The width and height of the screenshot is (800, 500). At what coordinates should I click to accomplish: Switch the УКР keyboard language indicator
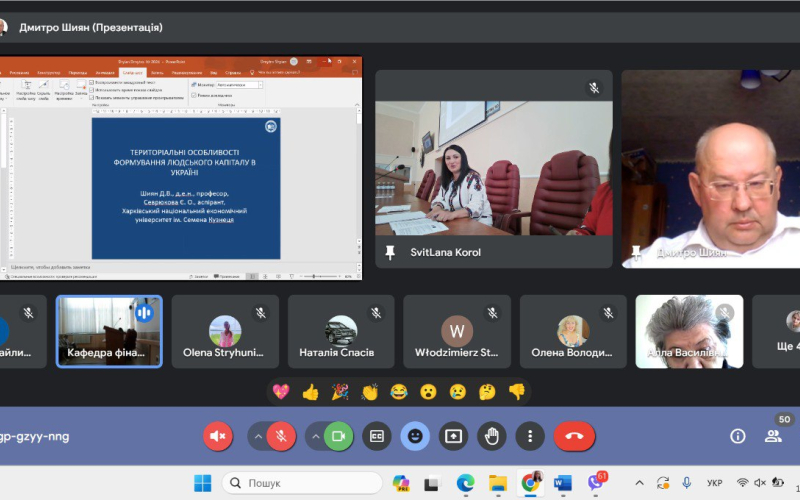coord(714,483)
